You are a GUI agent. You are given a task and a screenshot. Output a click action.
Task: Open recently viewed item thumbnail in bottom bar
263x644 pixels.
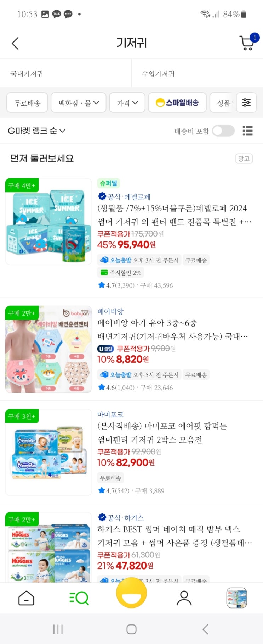point(237,598)
